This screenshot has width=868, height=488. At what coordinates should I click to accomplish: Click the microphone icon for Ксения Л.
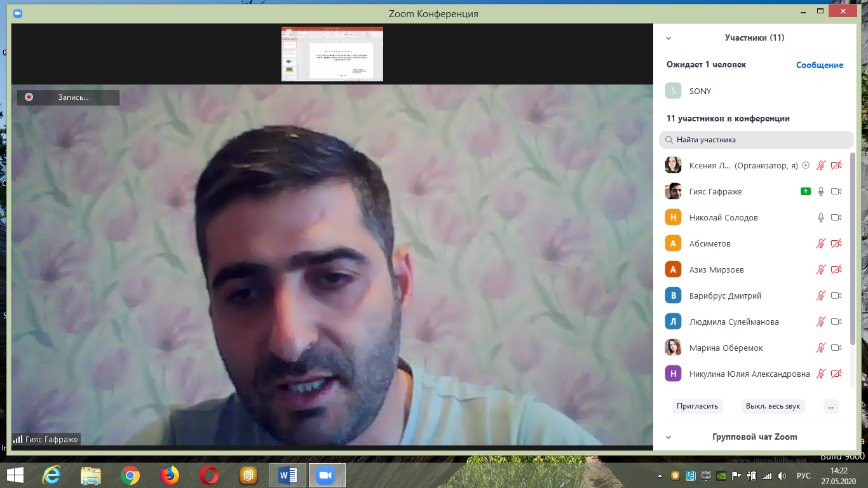(x=821, y=165)
